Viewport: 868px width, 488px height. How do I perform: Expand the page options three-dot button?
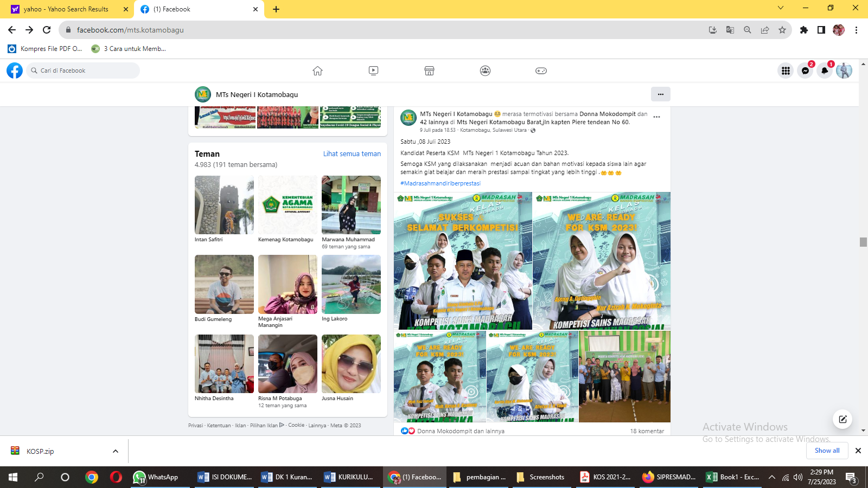point(660,94)
